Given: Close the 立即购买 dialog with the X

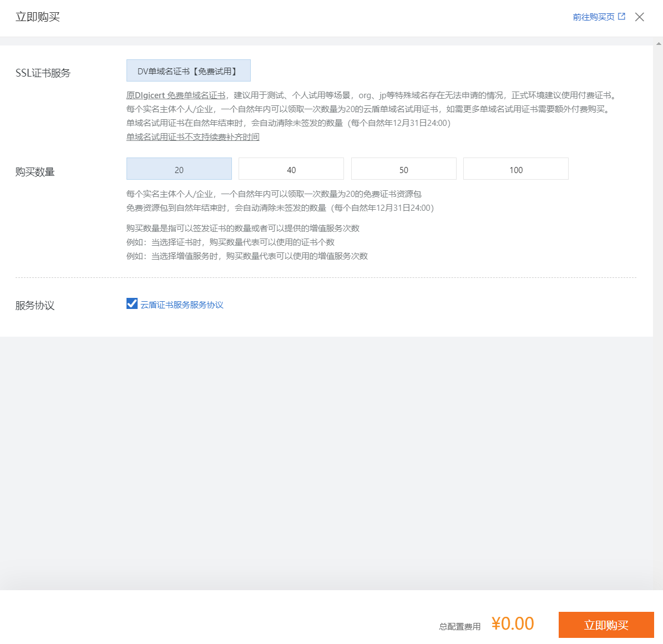Looking at the screenshot, I should pyautogui.click(x=640, y=17).
